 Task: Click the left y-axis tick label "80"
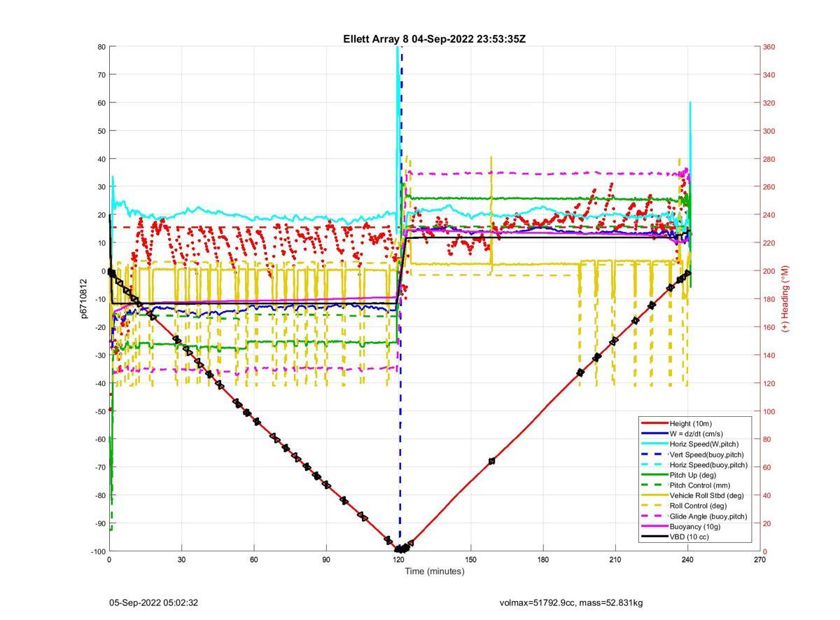click(x=101, y=47)
